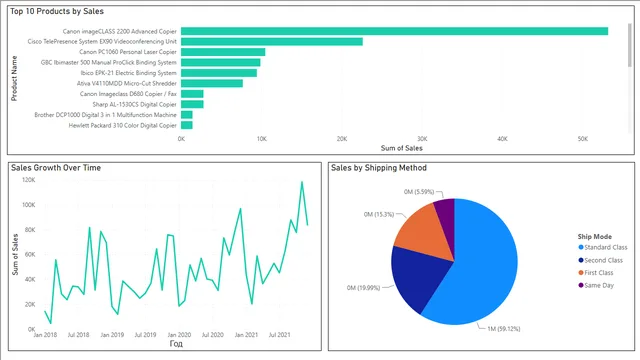Click the Same Day legend swatch
This screenshot has height=360, width=640.
pos(581,285)
